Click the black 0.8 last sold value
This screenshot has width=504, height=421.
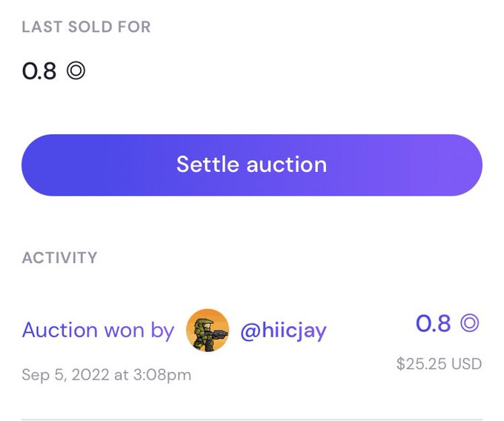point(39,71)
